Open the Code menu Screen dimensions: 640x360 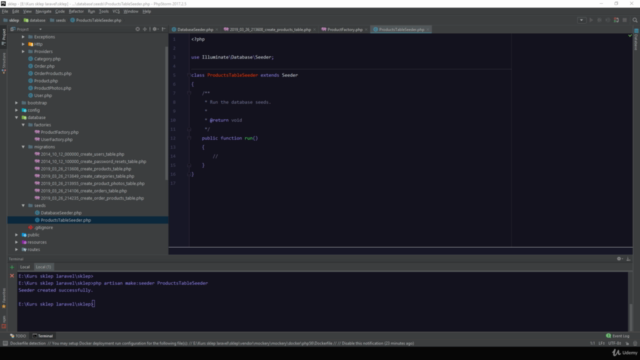point(60,11)
